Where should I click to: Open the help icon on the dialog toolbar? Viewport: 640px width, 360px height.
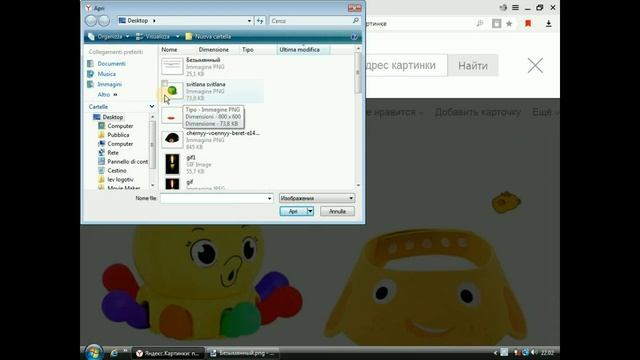coord(354,37)
